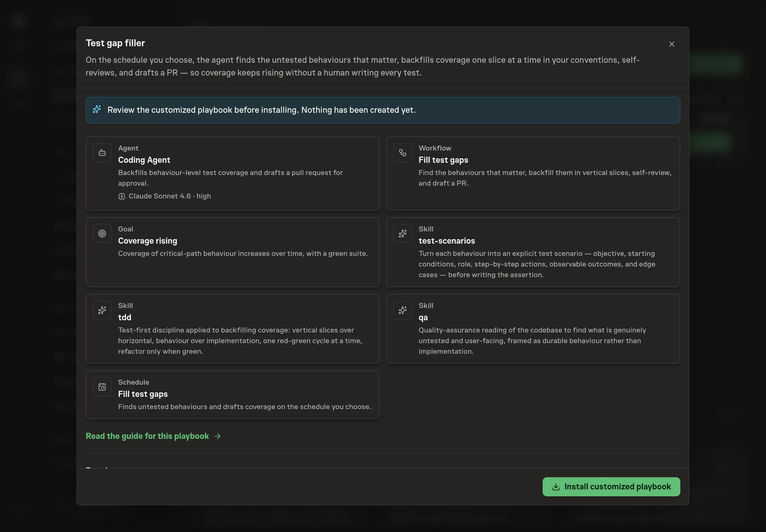The image size is (766, 532).
Task: Click the target icon on the Coverage rising card
Action: (x=102, y=233)
